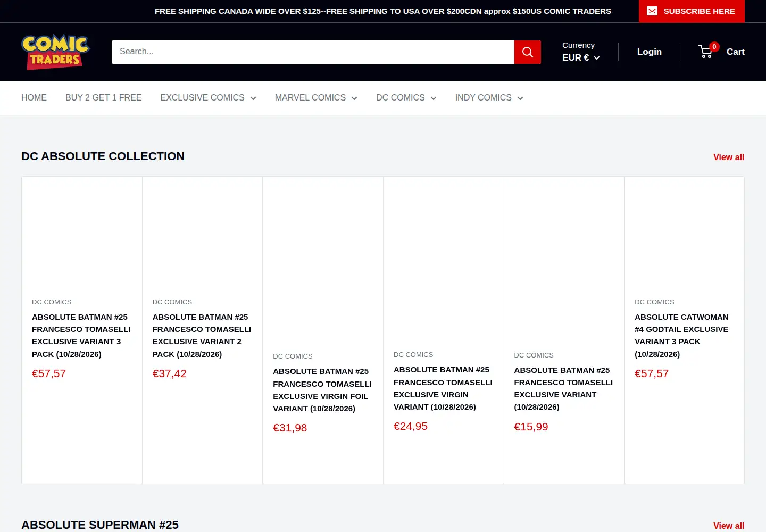766x532 pixels.
Task: Click the Cart text link
Action: tap(735, 52)
